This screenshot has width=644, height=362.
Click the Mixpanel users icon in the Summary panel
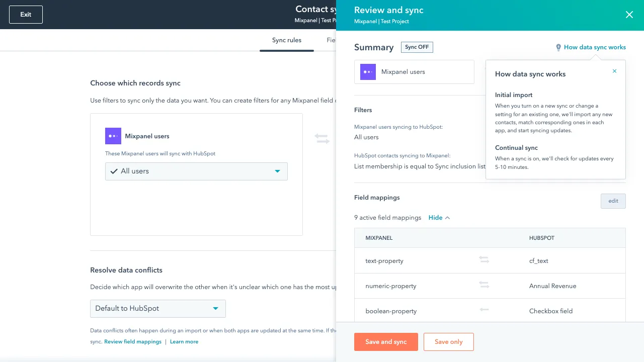tap(368, 72)
